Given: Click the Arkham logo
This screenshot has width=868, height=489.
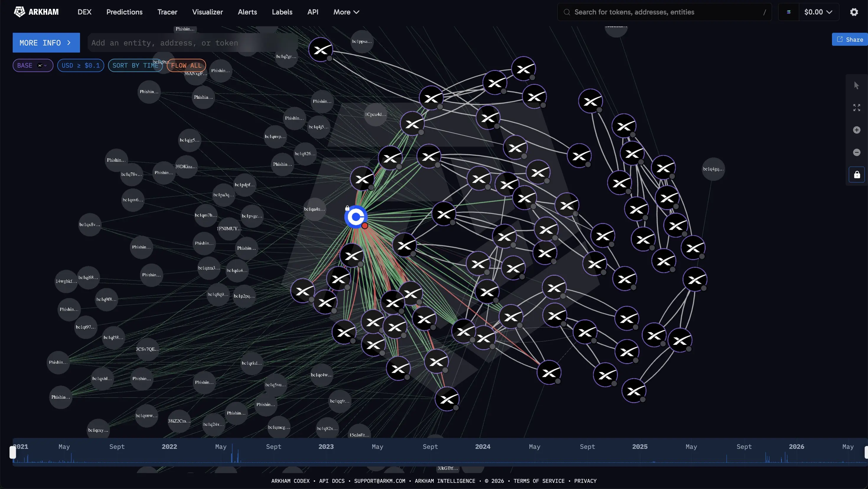Looking at the screenshot, I should 36,12.
